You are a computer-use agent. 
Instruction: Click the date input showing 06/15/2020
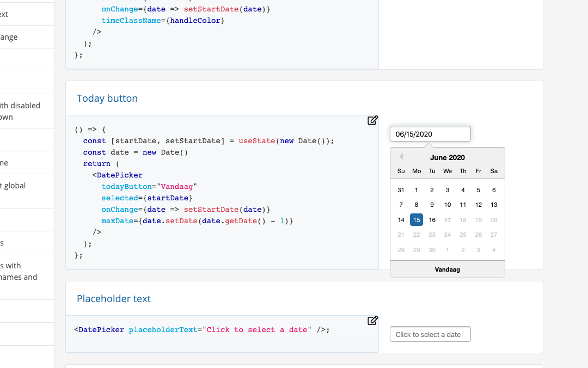(x=430, y=134)
